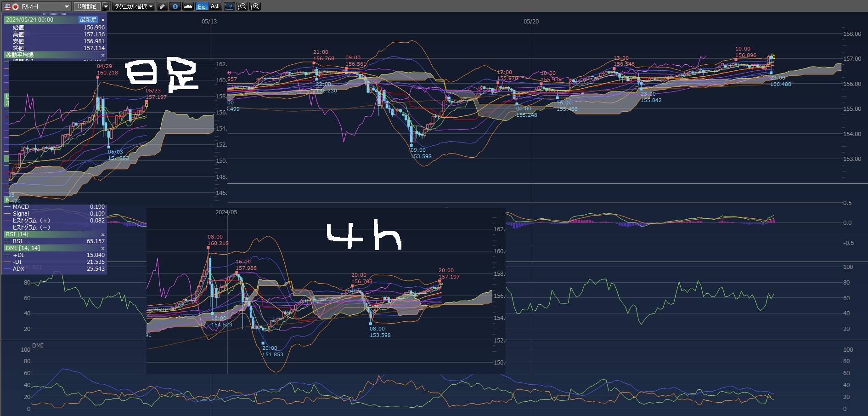Click the mountain area chart icon
The image size is (868, 416).
pos(188,6)
